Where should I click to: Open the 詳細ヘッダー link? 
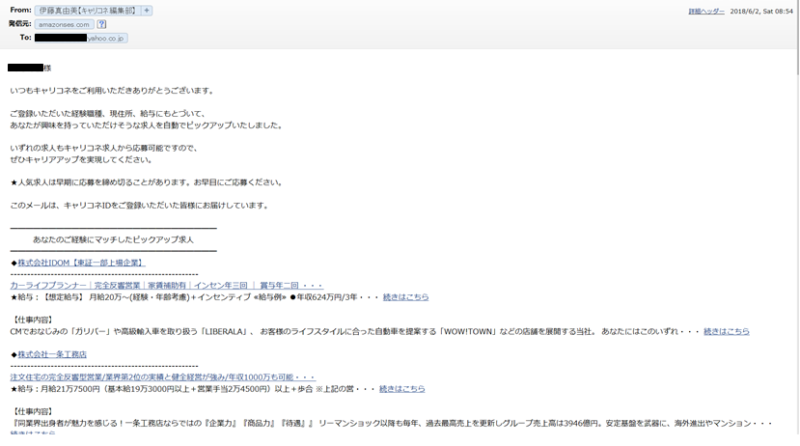[x=706, y=11]
